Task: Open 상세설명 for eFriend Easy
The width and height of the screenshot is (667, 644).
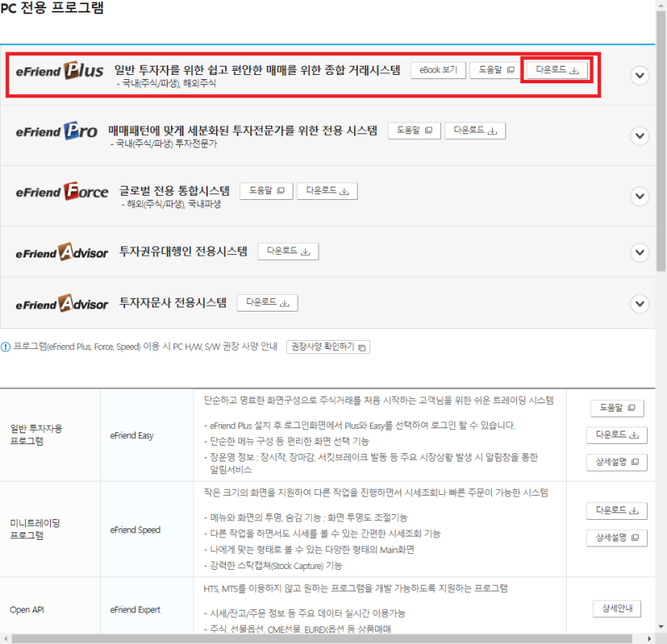Action: (x=616, y=461)
